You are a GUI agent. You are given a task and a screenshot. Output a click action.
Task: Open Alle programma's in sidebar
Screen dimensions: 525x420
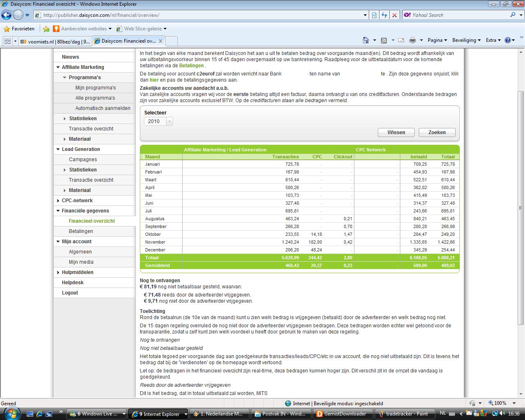[95, 98]
